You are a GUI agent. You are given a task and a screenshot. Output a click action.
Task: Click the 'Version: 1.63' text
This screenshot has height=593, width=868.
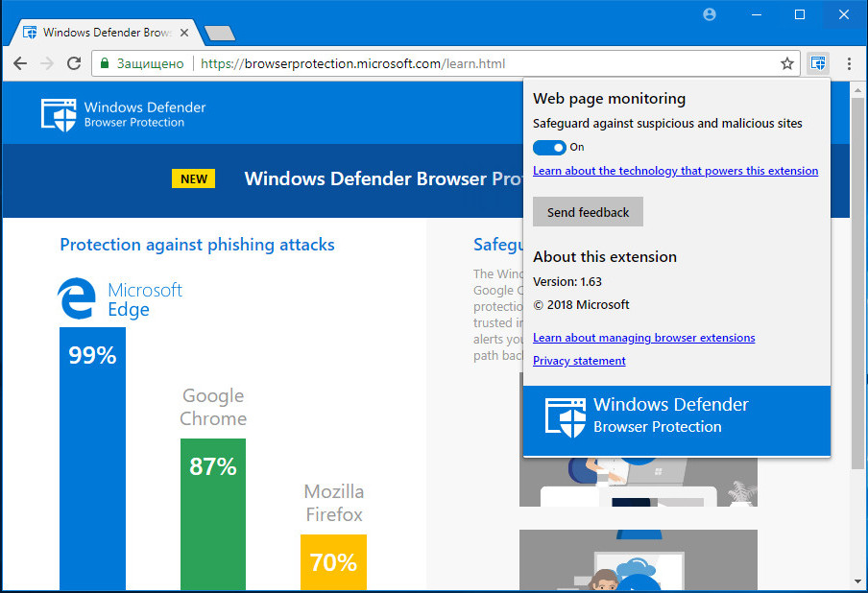pyautogui.click(x=567, y=281)
